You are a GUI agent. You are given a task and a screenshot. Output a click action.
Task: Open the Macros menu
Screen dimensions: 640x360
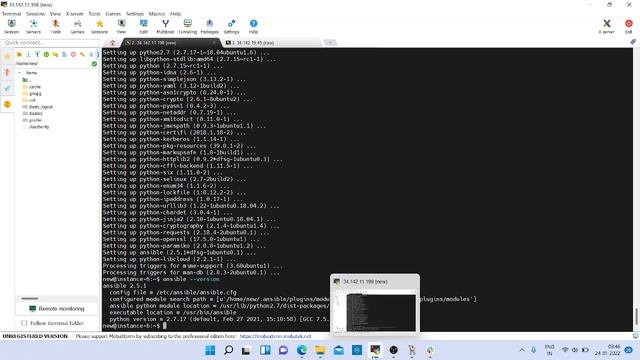(157, 13)
